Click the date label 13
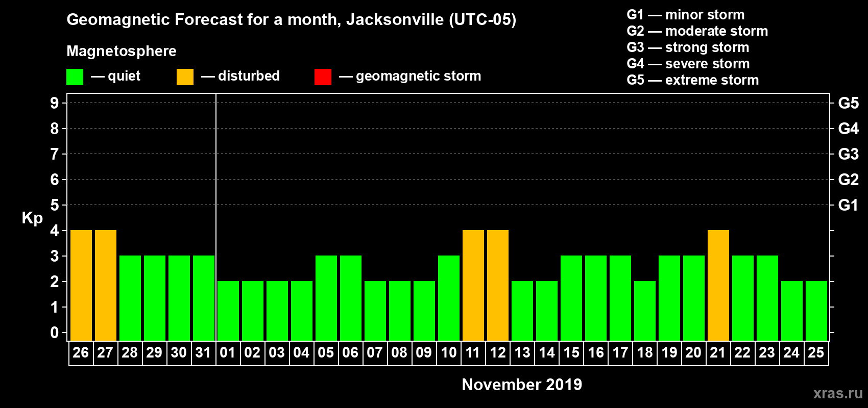The image size is (868, 408). pos(522,352)
